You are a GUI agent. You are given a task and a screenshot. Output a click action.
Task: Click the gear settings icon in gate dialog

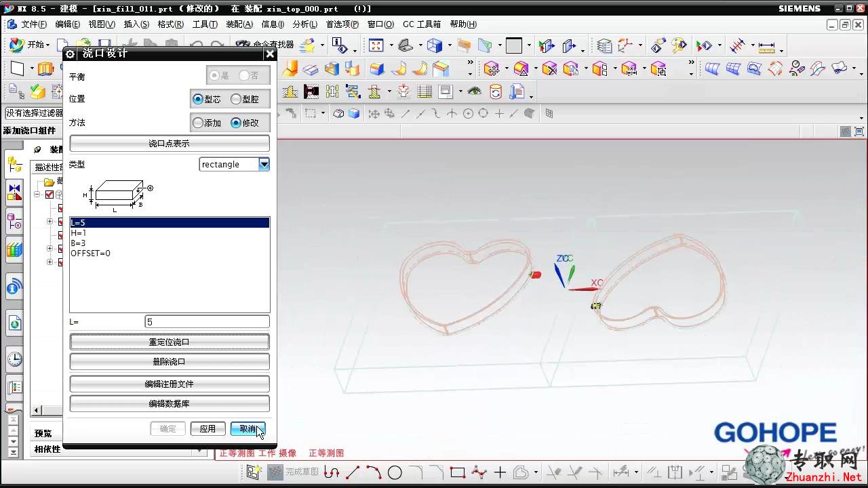[x=70, y=54]
